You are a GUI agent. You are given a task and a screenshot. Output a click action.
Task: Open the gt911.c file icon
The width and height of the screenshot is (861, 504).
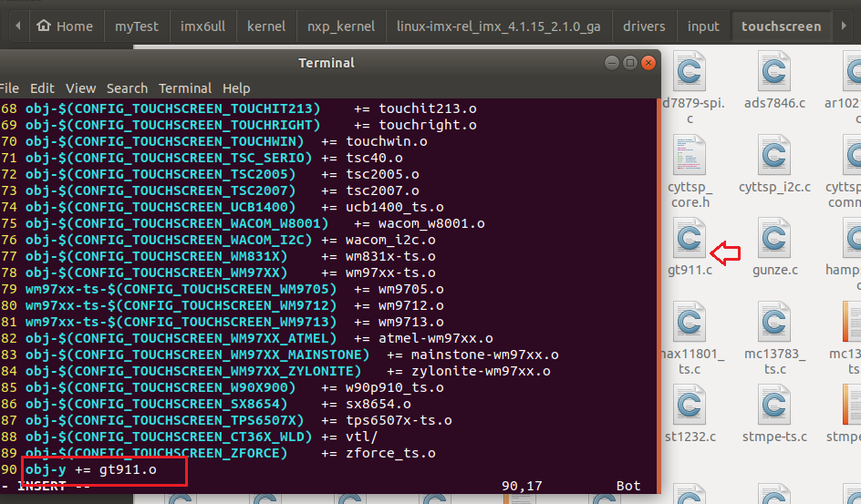(690, 238)
